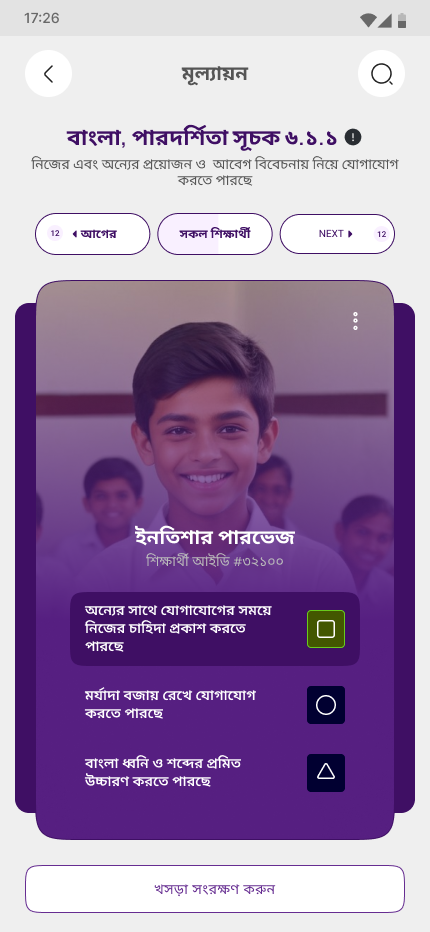Image resolution: width=430 pixels, height=932 pixels.
Task: Select the square rating icon
Action: 326,629
